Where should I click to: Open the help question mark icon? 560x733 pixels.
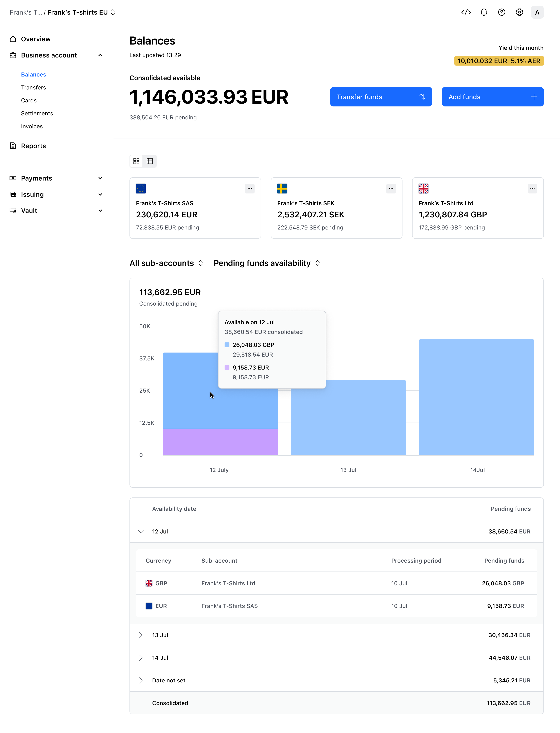point(502,12)
